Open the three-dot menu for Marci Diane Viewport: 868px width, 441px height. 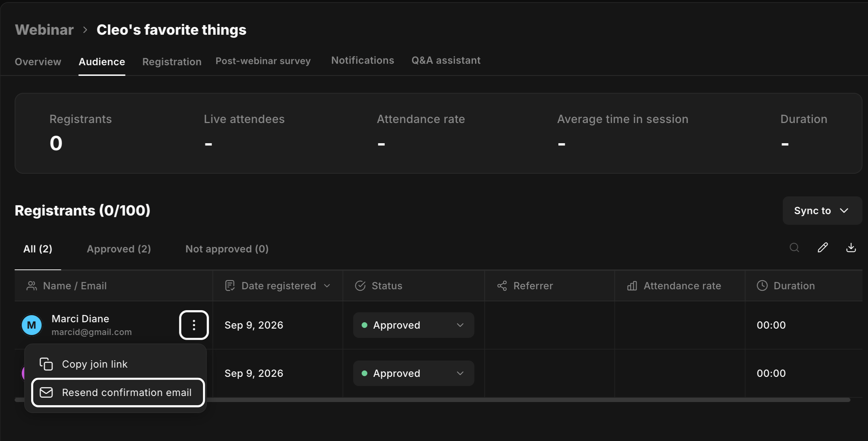click(x=194, y=325)
